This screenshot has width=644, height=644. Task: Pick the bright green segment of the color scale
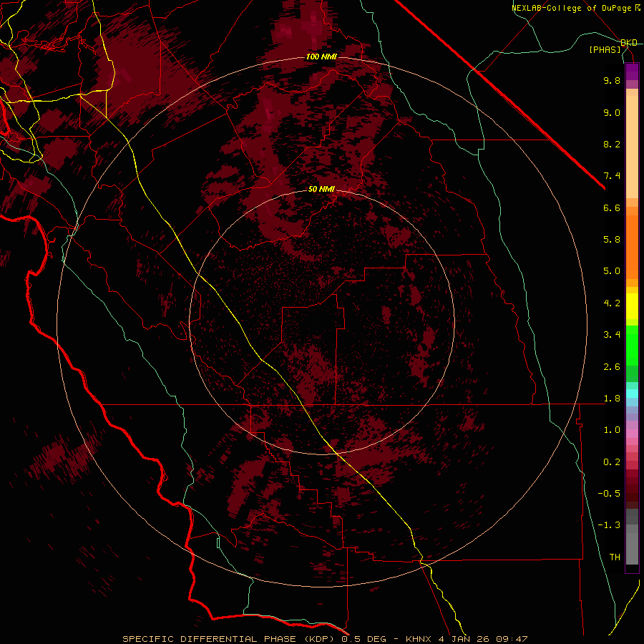(632, 346)
